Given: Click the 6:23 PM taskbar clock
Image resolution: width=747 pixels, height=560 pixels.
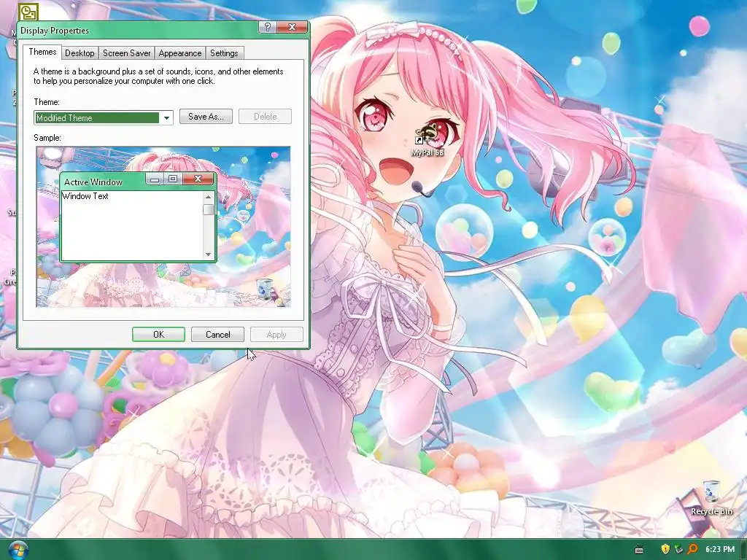Looking at the screenshot, I should (x=720, y=549).
